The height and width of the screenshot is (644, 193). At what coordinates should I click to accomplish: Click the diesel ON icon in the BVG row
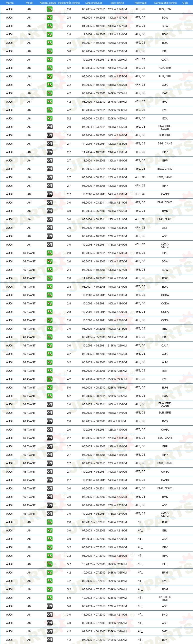point(49,421)
